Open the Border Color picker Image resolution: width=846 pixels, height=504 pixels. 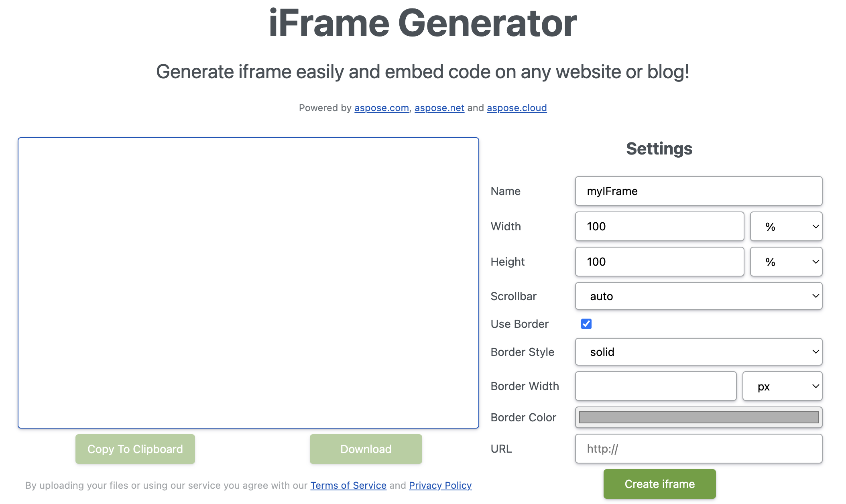point(698,417)
